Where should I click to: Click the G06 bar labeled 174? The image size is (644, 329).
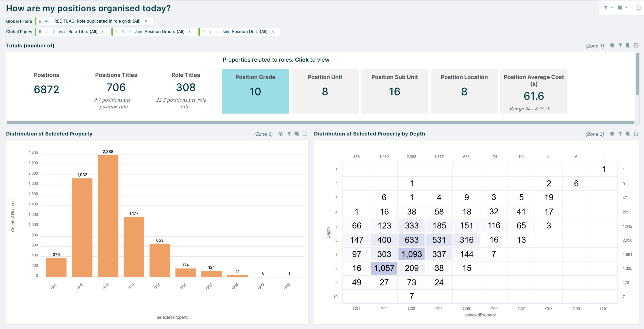[186, 273]
